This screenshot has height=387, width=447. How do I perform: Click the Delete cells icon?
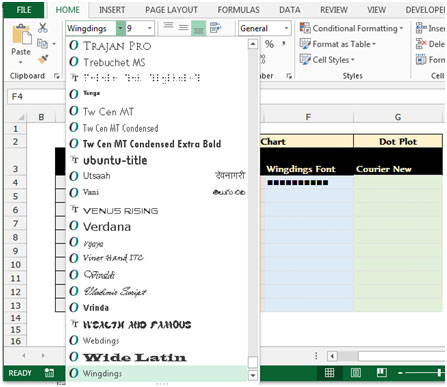tap(421, 44)
